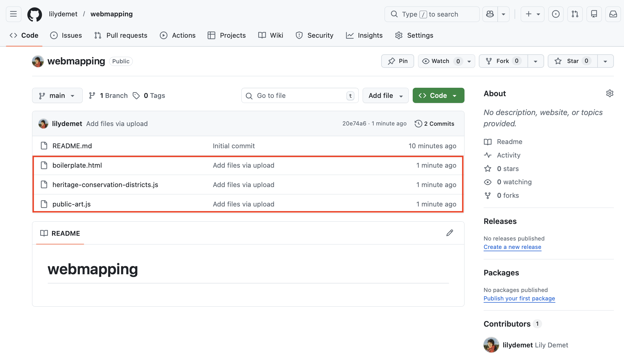Open the issues icon in top header
This screenshot has width=624, height=364.
(556, 14)
